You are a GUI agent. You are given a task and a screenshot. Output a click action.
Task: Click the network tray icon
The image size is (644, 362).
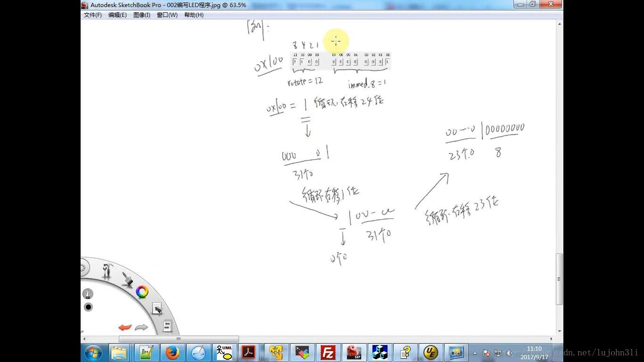pos(498,353)
